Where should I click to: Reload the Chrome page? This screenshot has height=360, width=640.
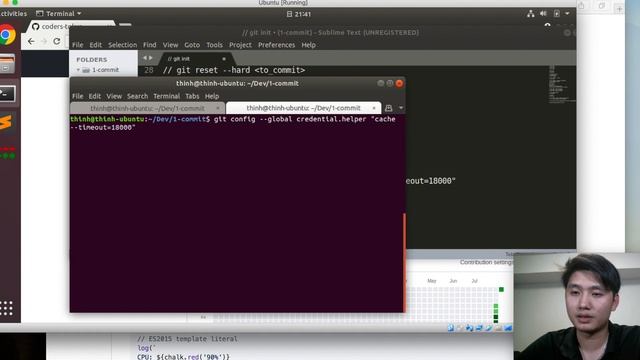coord(57,41)
